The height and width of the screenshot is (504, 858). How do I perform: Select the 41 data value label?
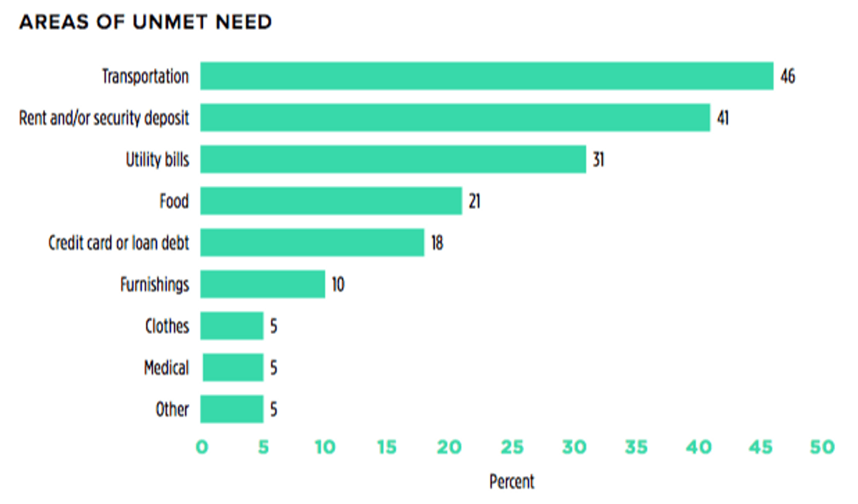pos(723,118)
